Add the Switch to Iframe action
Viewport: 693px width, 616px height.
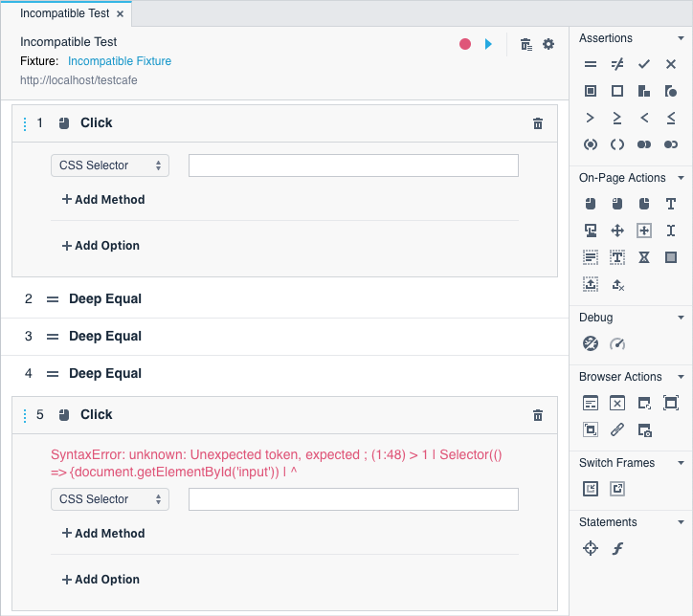pyautogui.click(x=590, y=489)
